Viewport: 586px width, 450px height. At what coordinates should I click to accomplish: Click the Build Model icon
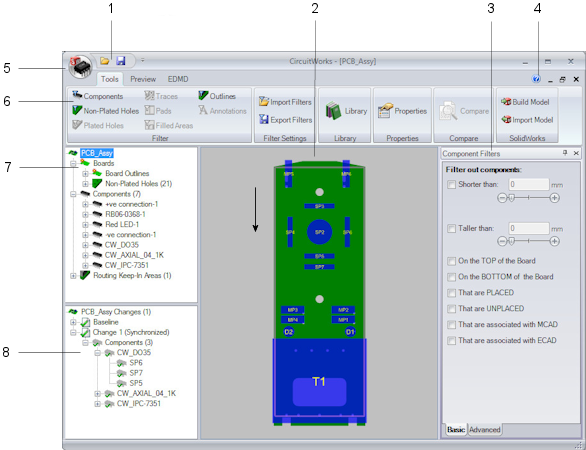pyautogui.click(x=506, y=102)
